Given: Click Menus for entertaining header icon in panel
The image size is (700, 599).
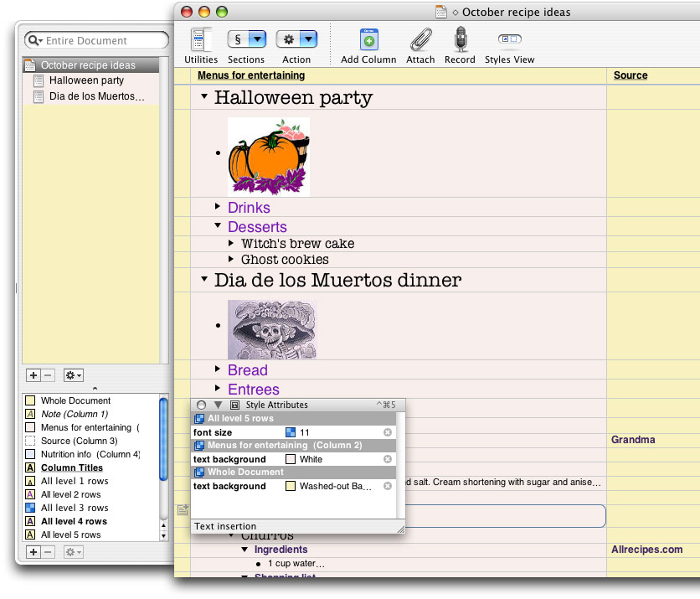Looking at the screenshot, I should [199, 446].
